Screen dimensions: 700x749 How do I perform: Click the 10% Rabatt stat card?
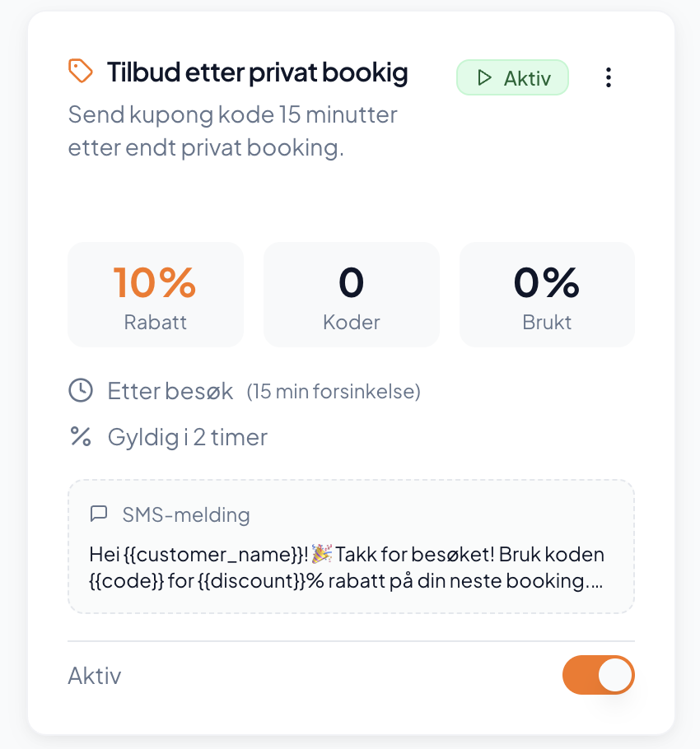[155, 294]
